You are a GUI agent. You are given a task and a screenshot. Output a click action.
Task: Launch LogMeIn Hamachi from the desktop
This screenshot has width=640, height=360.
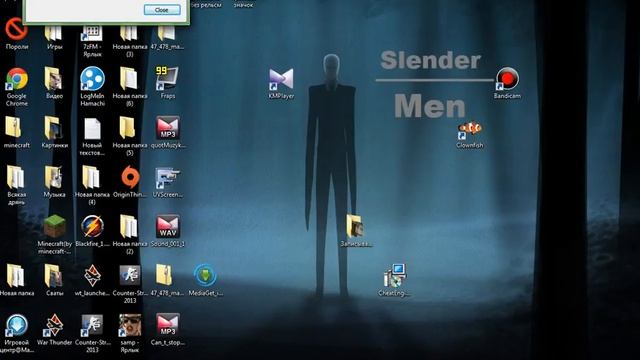[92, 78]
